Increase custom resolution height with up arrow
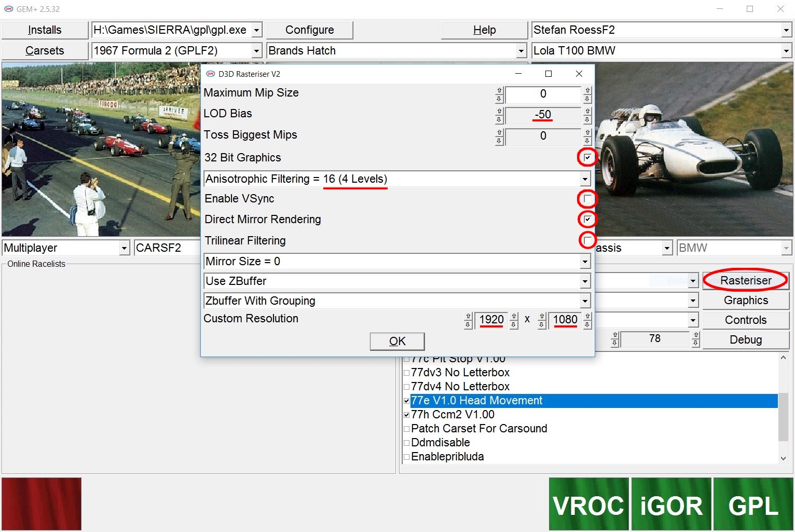Screen dimensions: 795x532 [587, 316]
